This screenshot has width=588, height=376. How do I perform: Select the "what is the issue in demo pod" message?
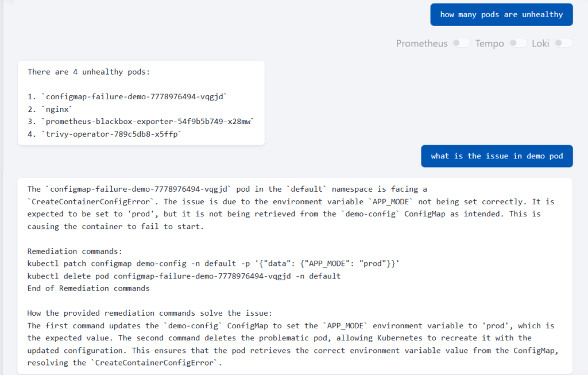coord(497,156)
